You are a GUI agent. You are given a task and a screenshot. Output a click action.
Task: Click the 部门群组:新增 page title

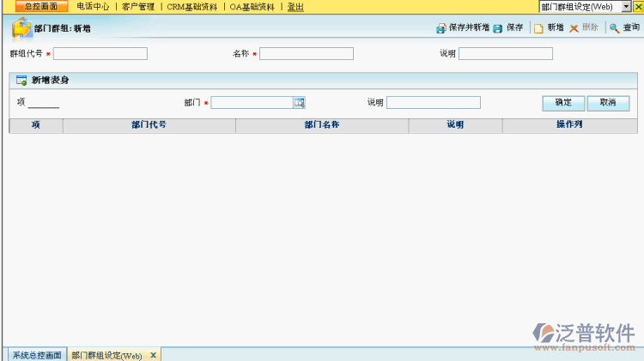point(63,28)
